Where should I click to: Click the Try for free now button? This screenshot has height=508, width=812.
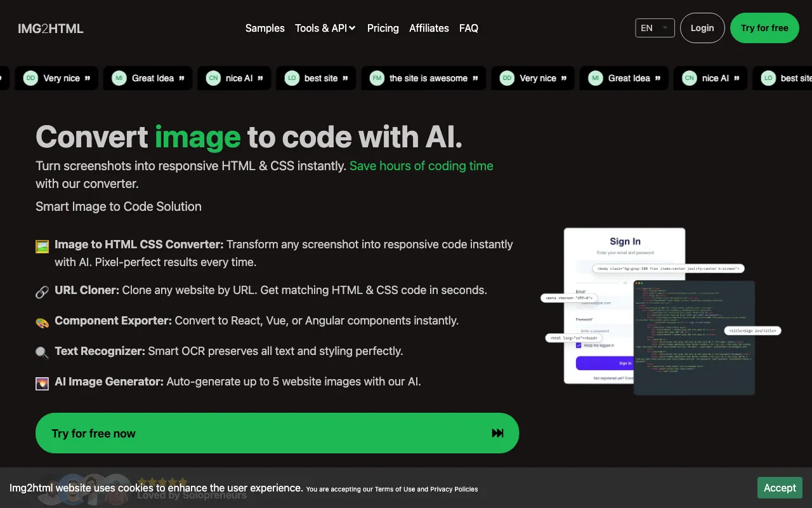tap(277, 433)
